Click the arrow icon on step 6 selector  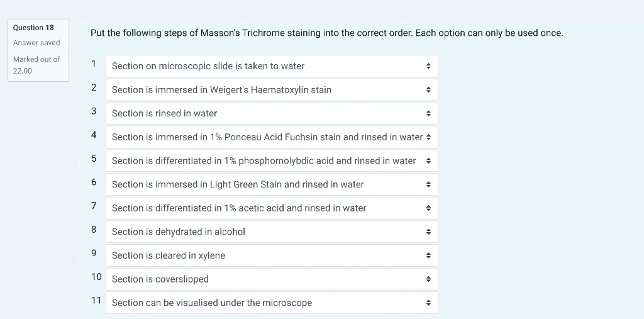[x=428, y=184]
